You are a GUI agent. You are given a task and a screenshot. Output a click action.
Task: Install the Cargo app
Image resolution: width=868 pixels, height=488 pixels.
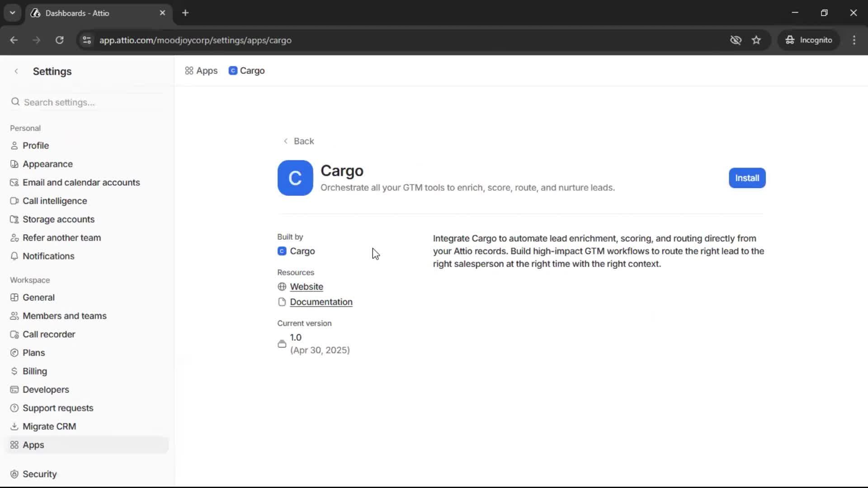click(747, 178)
